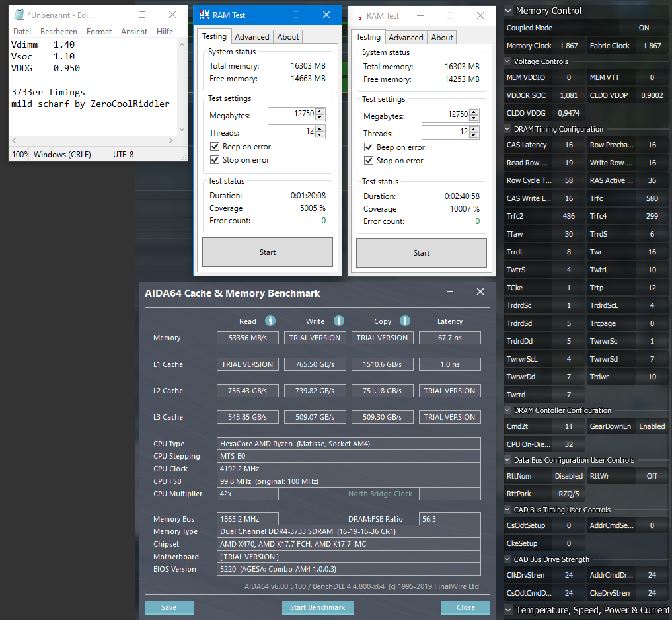Decrease Megabytes value in right RAM Test
Viewport: 672px width, 620px height.
click(x=474, y=118)
